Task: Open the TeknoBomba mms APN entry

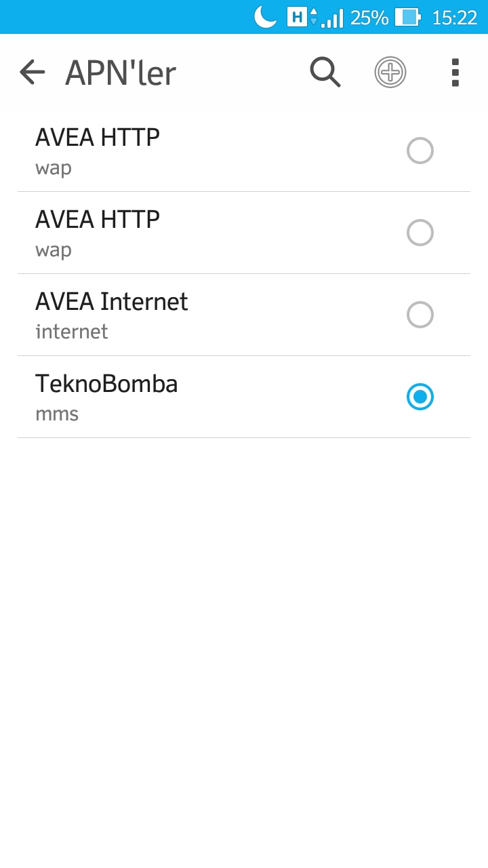Action: (244, 397)
